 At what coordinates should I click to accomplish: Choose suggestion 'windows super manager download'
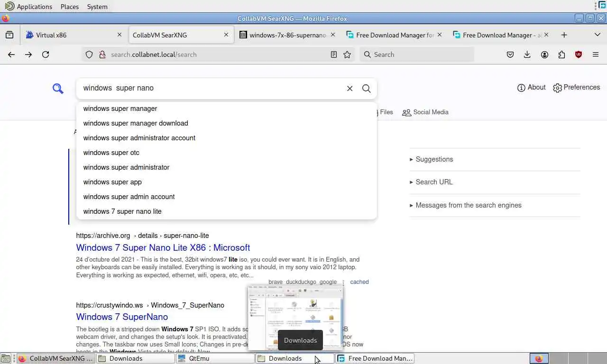226,123
